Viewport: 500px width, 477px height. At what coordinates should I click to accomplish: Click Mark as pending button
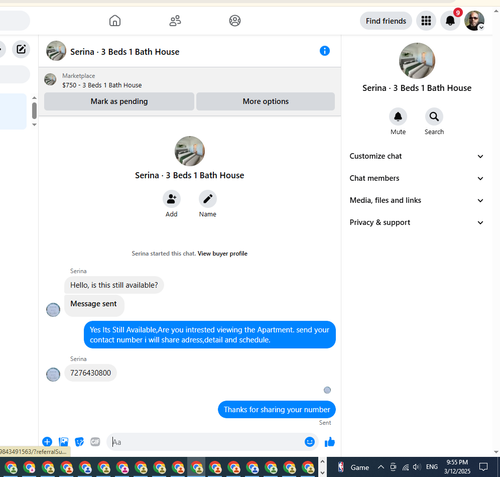click(119, 101)
